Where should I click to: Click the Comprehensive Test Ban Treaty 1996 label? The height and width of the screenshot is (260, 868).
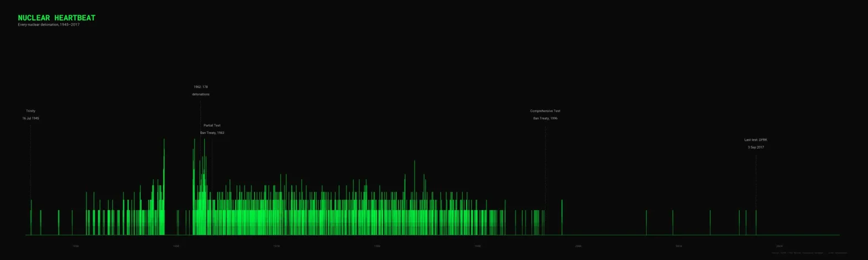[x=545, y=115]
